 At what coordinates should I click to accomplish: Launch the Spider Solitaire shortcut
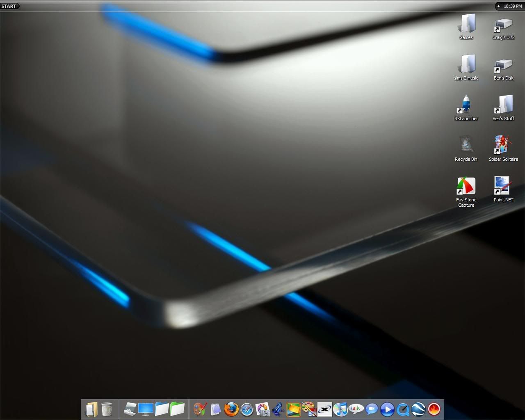(x=503, y=148)
